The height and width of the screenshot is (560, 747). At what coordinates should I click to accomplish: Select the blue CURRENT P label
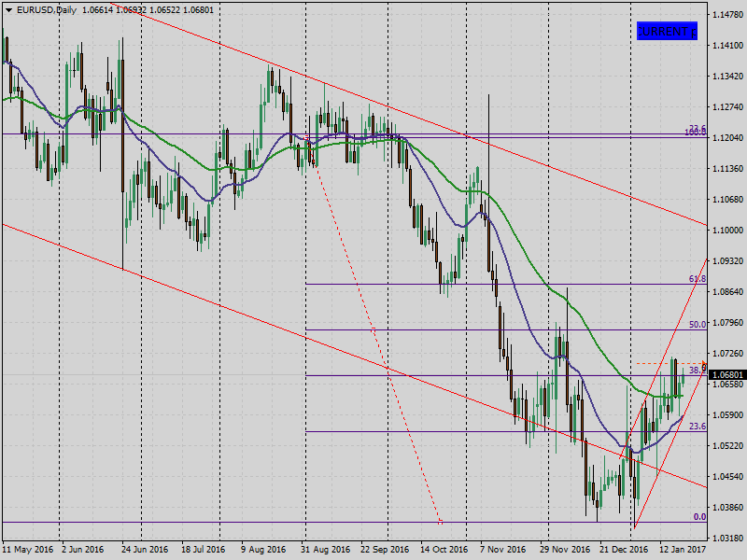point(667,32)
